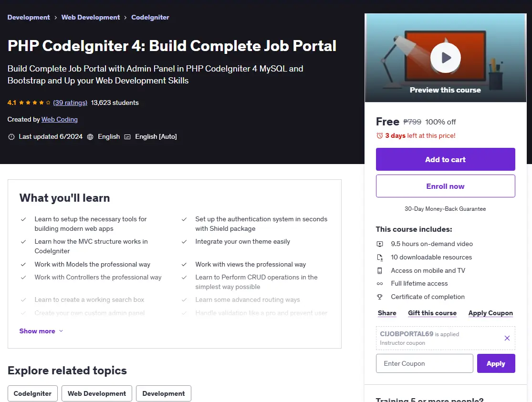The height and width of the screenshot is (402, 532).
Task: Click the infinity lifetime access icon
Action: [x=380, y=284]
